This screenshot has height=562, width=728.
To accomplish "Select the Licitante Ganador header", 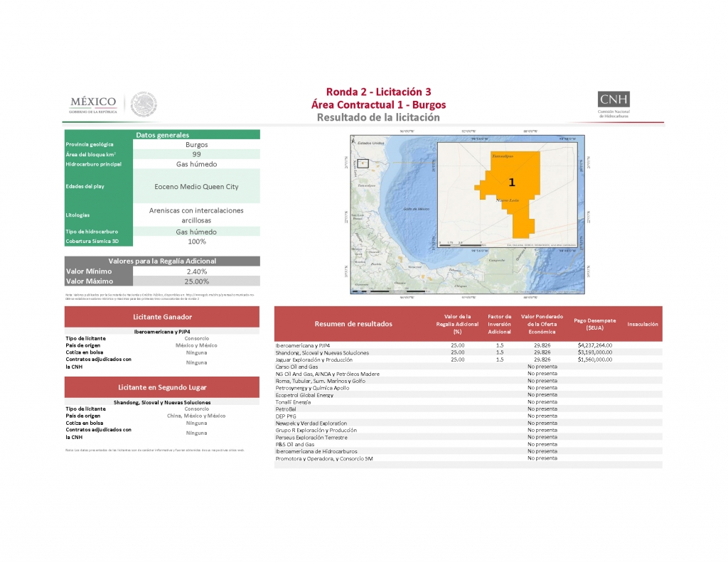I will (x=162, y=317).
